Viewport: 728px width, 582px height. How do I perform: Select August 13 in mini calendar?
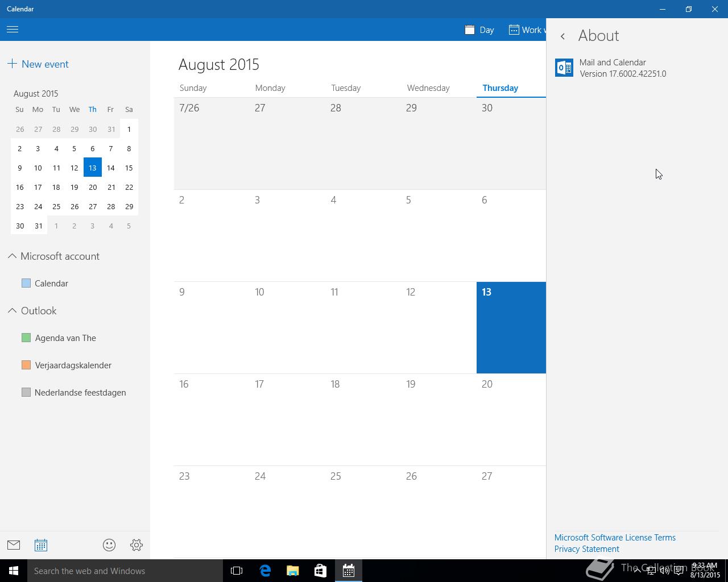(x=93, y=168)
